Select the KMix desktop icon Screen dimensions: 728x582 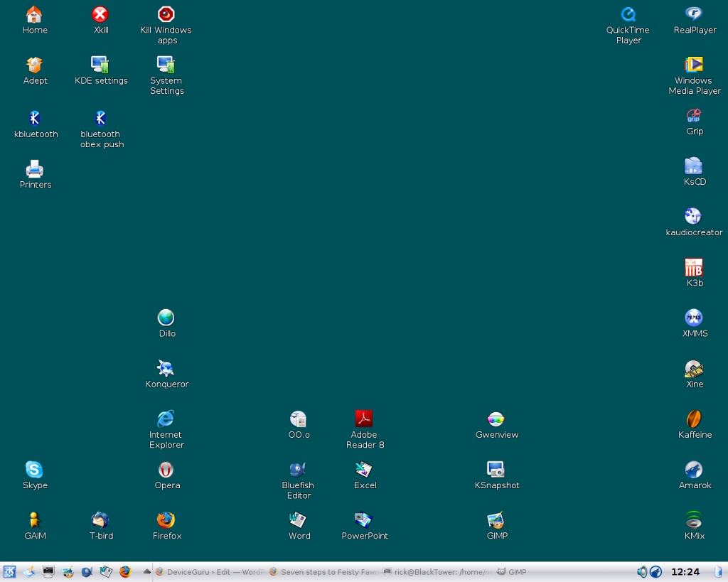pyautogui.click(x=694, y=520)
